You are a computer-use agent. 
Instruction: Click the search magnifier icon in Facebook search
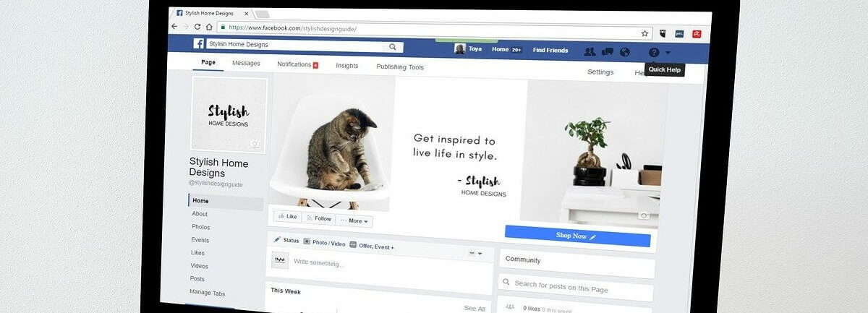(393, 47)
